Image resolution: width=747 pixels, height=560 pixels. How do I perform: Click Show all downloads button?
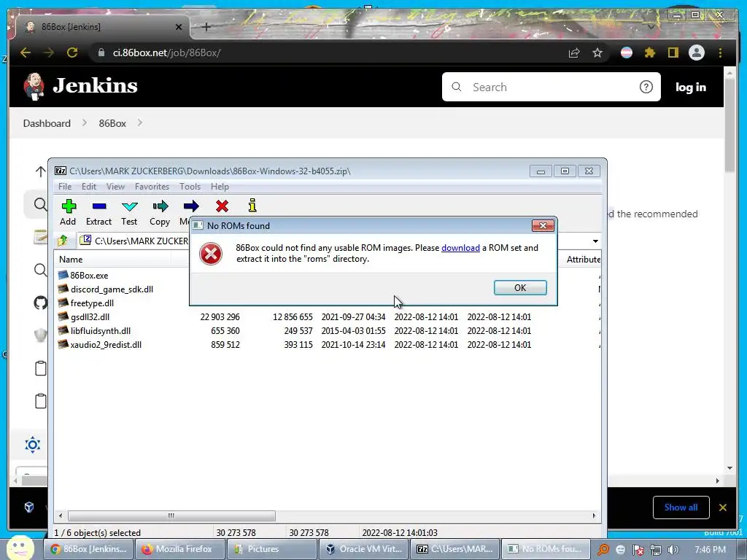pos(681,507)
